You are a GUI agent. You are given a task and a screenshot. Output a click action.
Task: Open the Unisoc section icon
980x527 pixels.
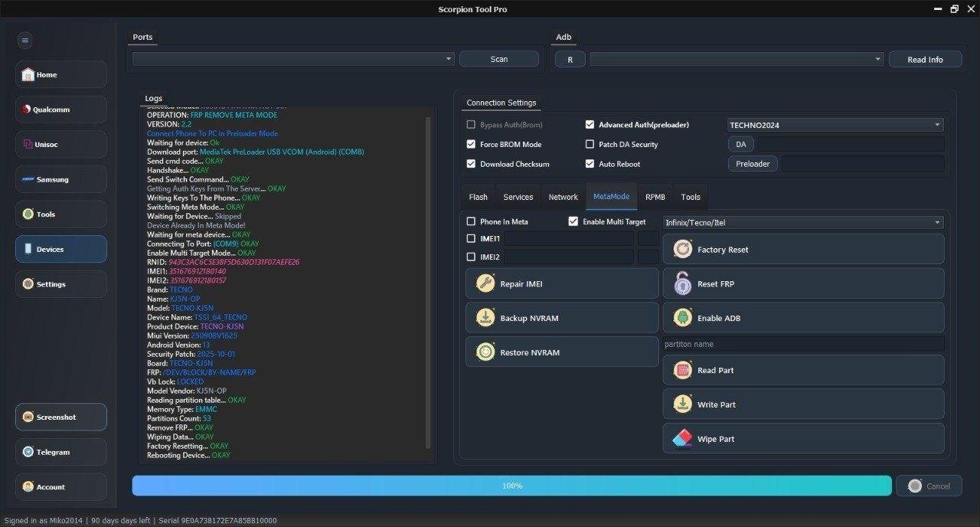[28, 144]
